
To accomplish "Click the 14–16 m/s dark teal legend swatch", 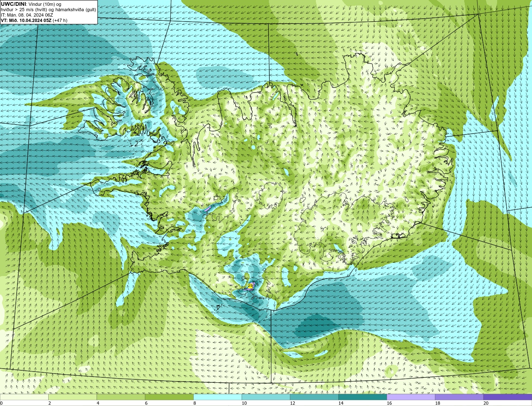I will tap(363, 397).
